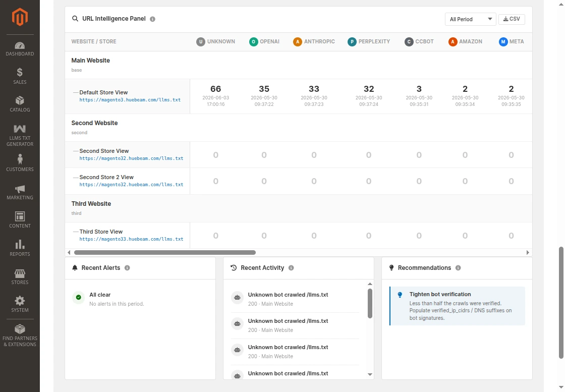Viewport: 565px width, 392px height.
Task: Open Second Store 2 View llms.txt link
Action: (x=131, y=185)
